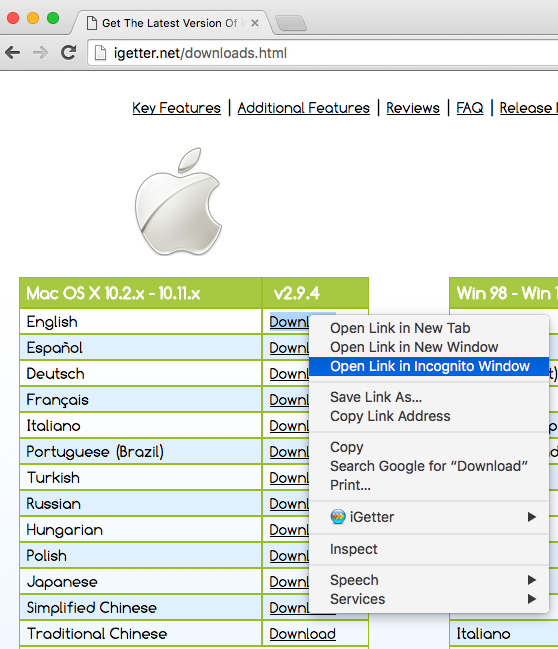Screen dimensions: 558x649
Task: Reload the page with the refresh icon
Action: pyautogui.click(x=68, y=52)
